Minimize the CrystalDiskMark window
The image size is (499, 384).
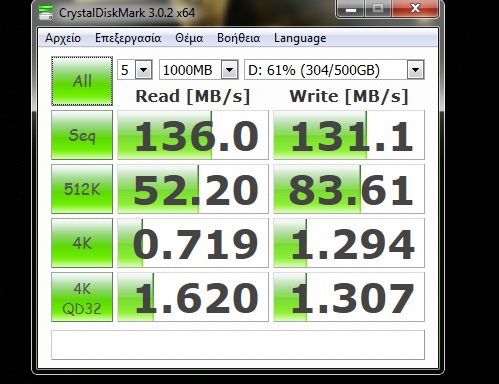[351, 9]
